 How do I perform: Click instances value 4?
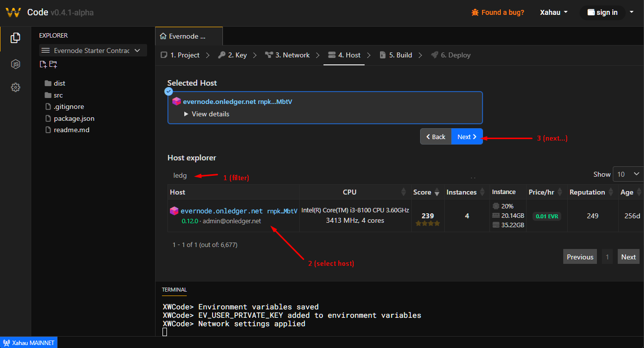(x=467, y=216)
